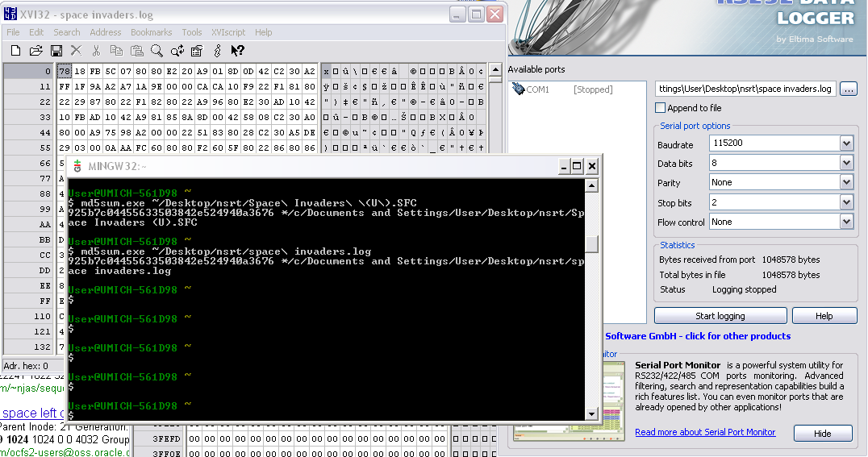Click the "Bytes received from port" statistic label

point(707,260)
